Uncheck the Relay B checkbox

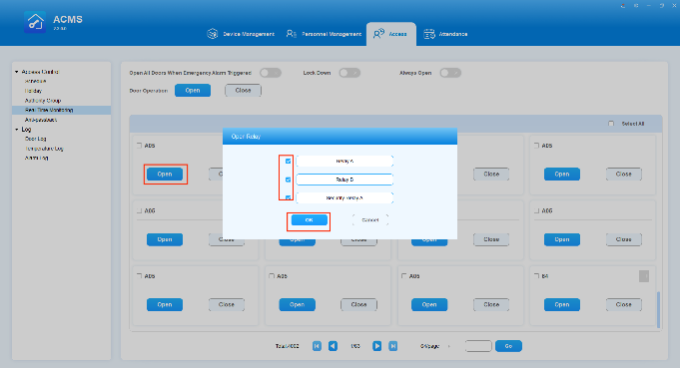(x=288, y=179)
